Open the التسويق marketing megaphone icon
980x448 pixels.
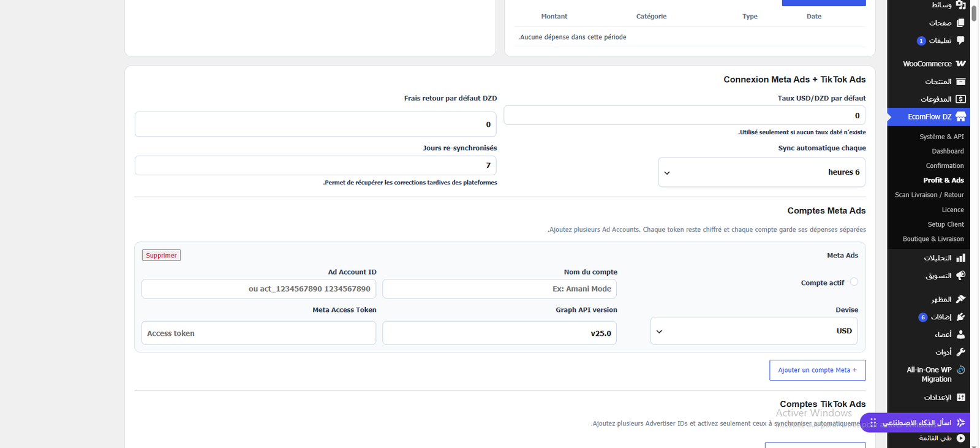(960, 276)
